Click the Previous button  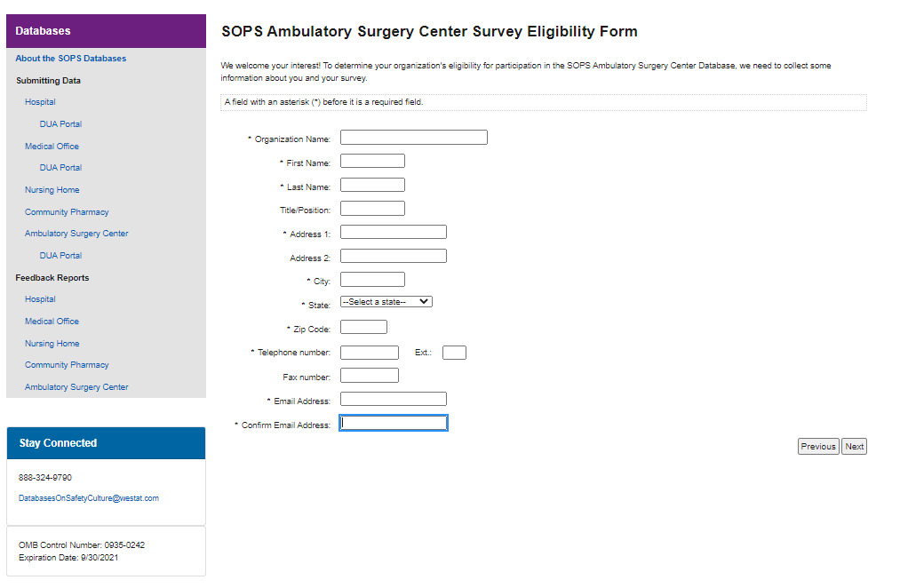point(817,447)
